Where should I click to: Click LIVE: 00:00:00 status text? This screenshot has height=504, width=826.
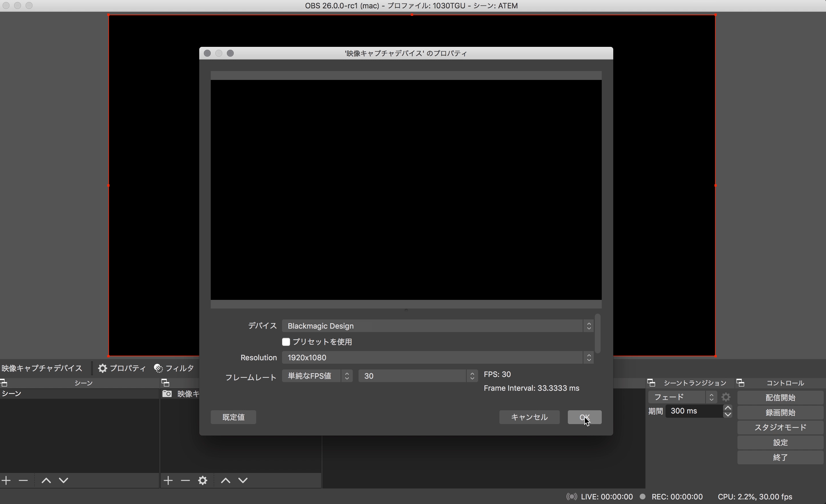[x=607, y=497]
